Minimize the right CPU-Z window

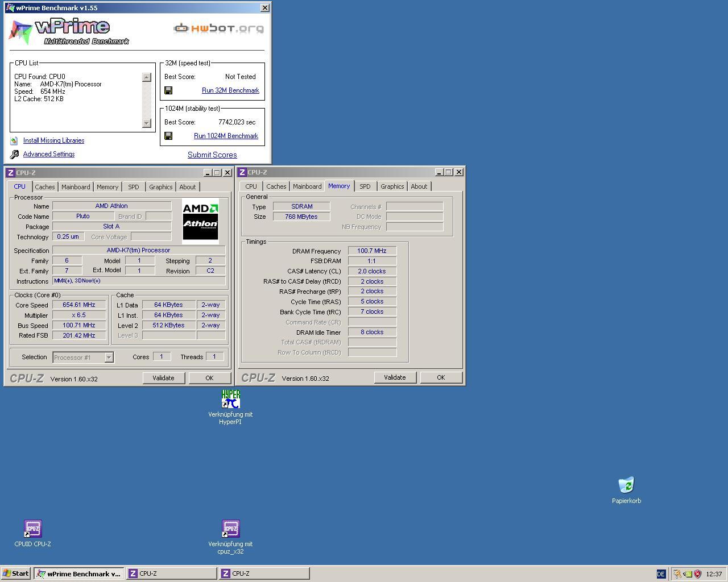(x=440, y=172)
